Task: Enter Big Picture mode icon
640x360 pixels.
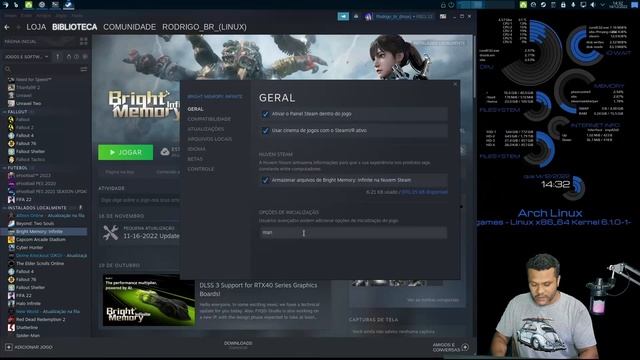Action: click(443, 16)
